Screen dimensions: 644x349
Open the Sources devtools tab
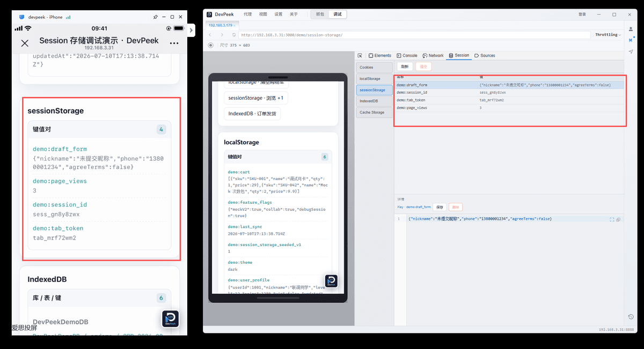[485, 56]
